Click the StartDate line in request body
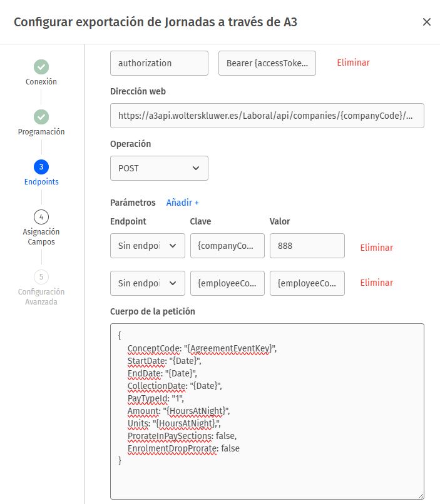The image size is (440, 504). 165,361
